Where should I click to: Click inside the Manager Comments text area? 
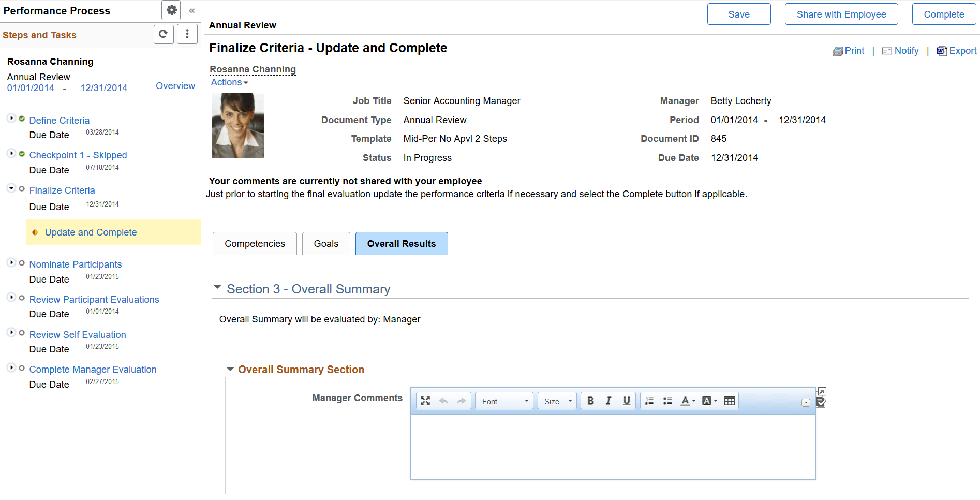tap(611, 445)
